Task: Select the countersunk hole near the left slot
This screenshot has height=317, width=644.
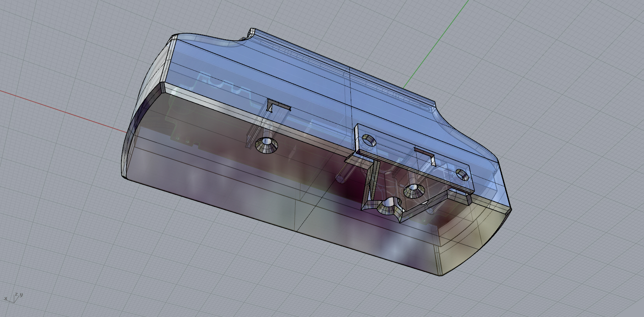Action: (266, 146)
